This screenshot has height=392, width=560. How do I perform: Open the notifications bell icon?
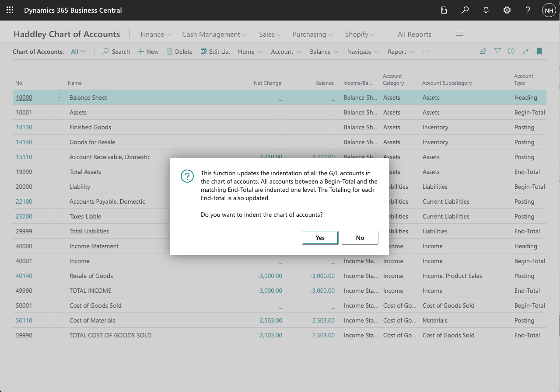(486, 10)
